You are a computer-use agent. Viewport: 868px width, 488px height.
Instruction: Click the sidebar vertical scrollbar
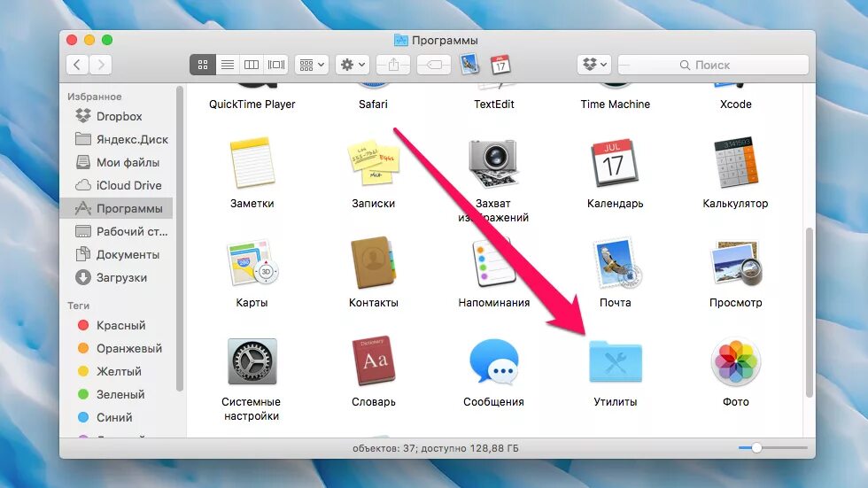pos(179,238)
